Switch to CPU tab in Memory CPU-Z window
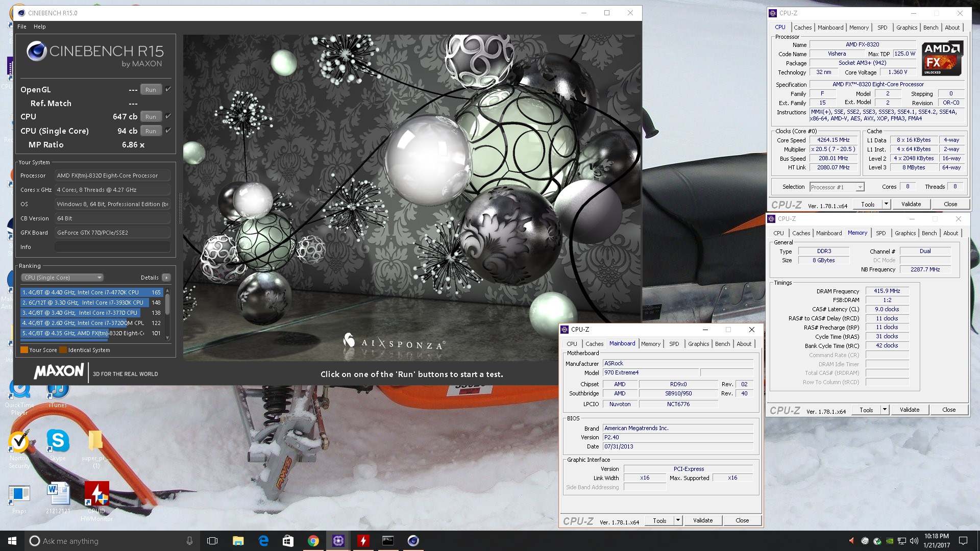The height and width of the screenshot is (551, 980). (x=778, y=233)
